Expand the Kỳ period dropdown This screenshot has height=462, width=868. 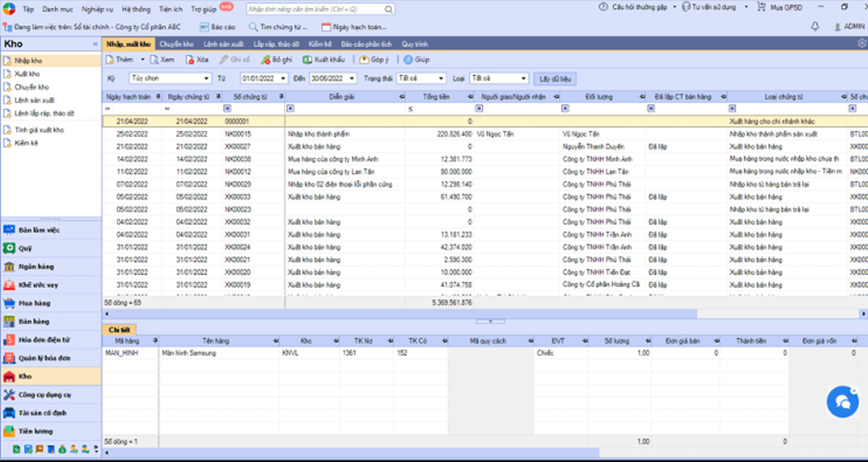207,78
